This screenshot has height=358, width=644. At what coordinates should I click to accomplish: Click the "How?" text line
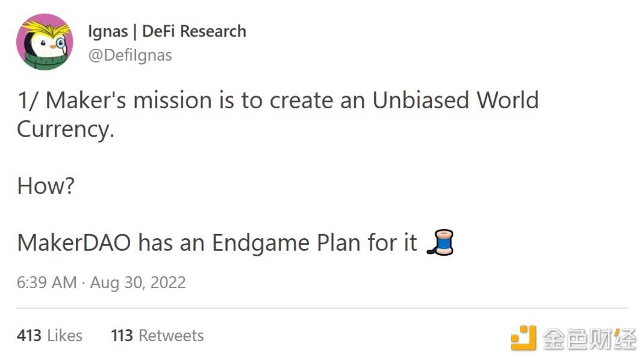(46, 187)
